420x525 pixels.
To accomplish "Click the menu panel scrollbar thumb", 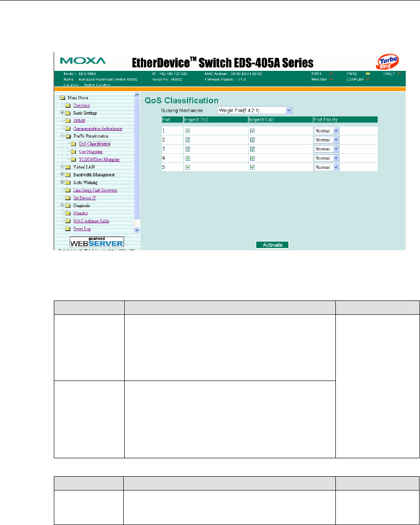I will [x=137, y=159].
